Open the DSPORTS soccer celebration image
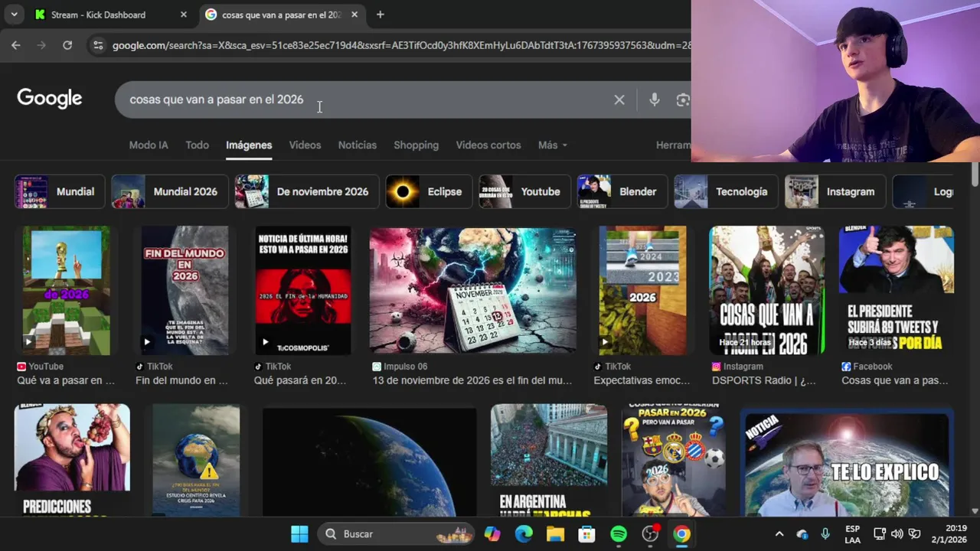 coord(766,290)
